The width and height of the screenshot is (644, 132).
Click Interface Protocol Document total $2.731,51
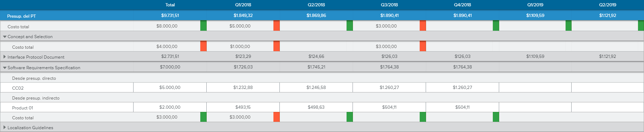[x=170, y=56]
